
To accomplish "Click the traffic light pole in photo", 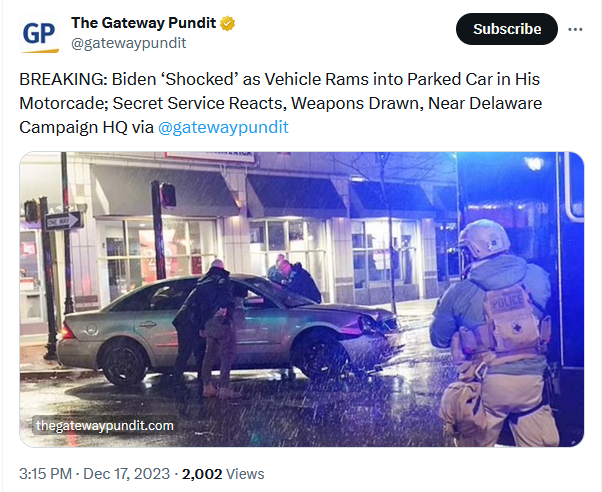I will (x=159, y=229).
